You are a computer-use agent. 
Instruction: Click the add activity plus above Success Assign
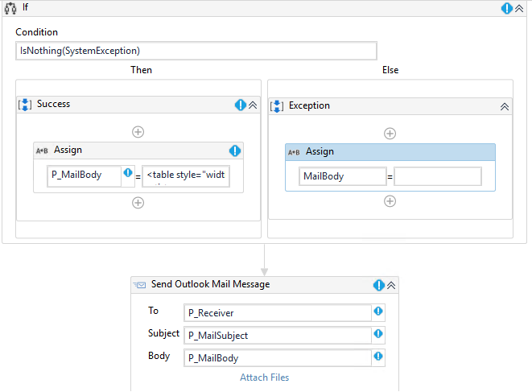[x=138, y=131]
